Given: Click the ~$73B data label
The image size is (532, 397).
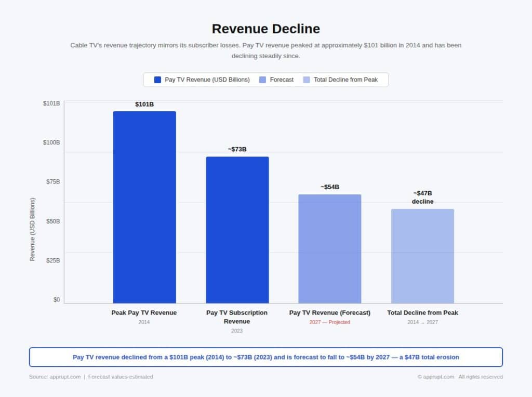Looking at the screenshot, I should (x=237, y=150).
